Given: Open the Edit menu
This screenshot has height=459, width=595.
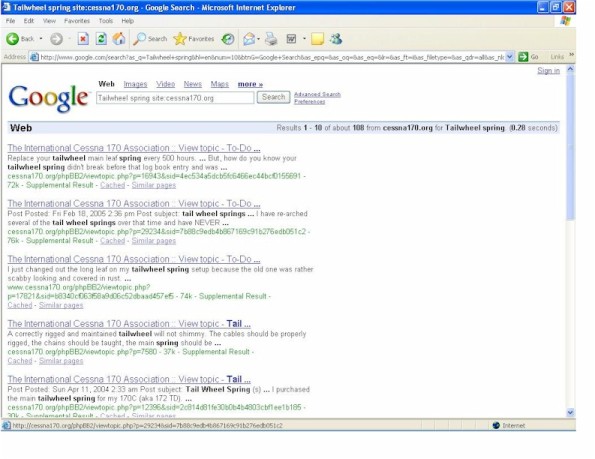Looking at the screenshot, I should (x=29, y=21).
